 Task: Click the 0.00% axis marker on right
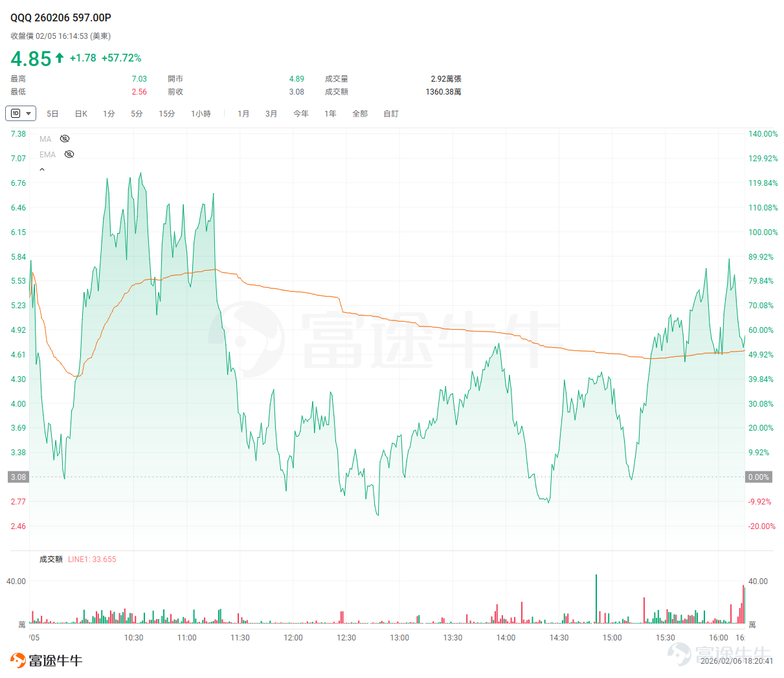coord(759,477)
